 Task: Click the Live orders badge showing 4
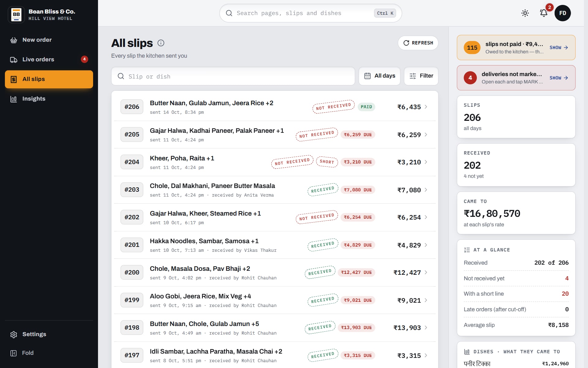pyautogui.click(x=84, y=59)
